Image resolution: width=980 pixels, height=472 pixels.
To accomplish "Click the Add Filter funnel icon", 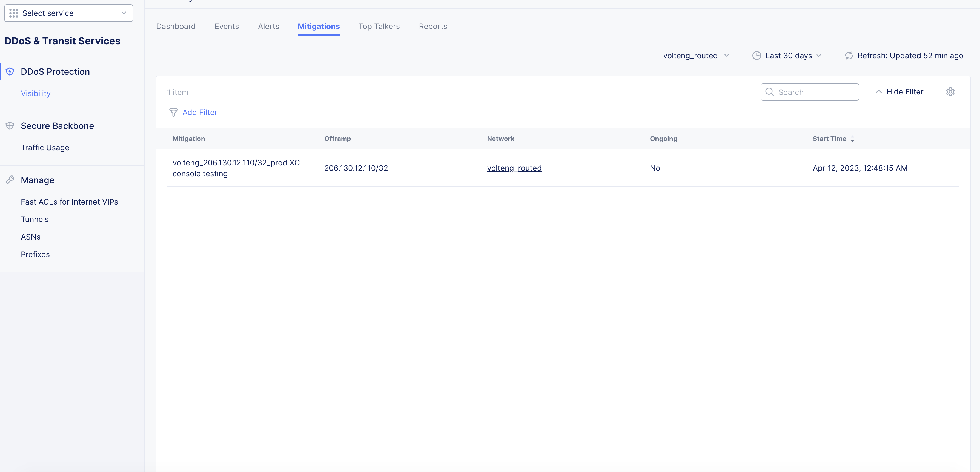I will click(x=173, y=112).
